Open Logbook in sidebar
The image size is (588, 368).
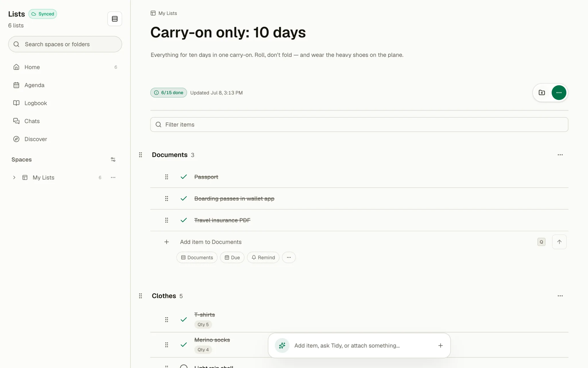[65, 103]
